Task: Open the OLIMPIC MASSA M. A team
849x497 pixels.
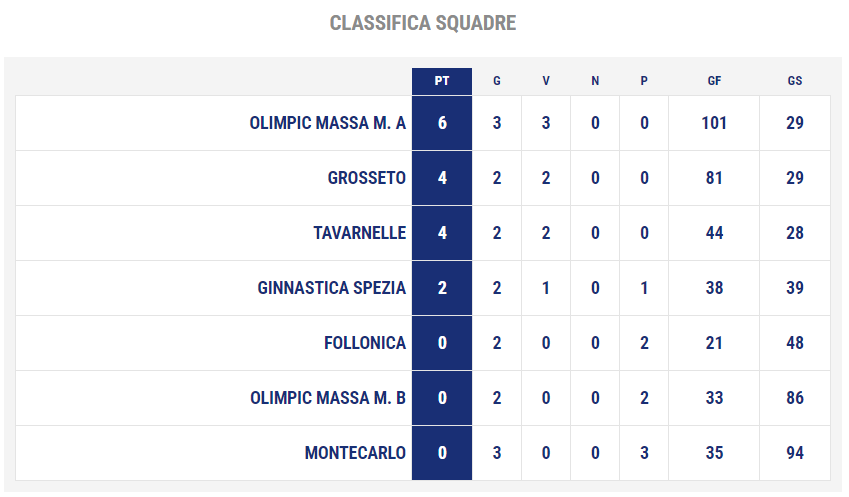Action: 328,123
